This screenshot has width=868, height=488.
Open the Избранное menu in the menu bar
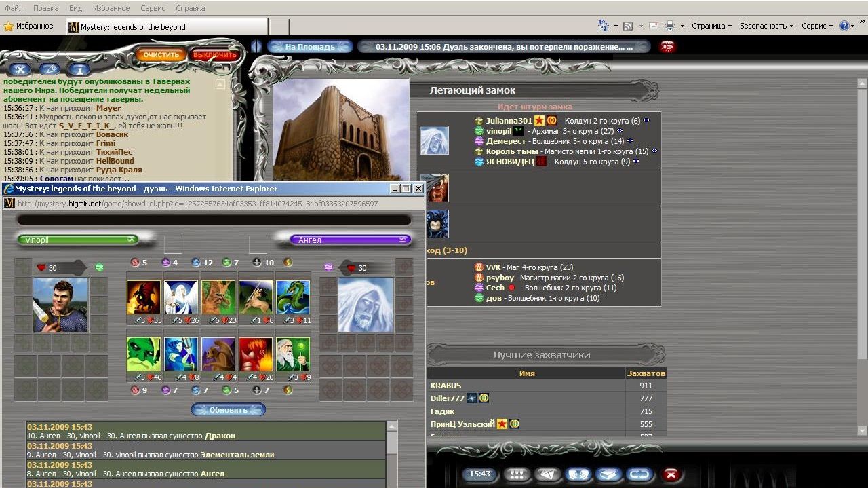coord(110,8)
